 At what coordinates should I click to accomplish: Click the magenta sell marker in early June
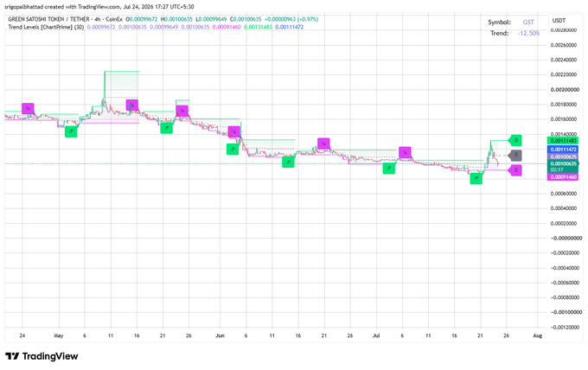point(234,131)
